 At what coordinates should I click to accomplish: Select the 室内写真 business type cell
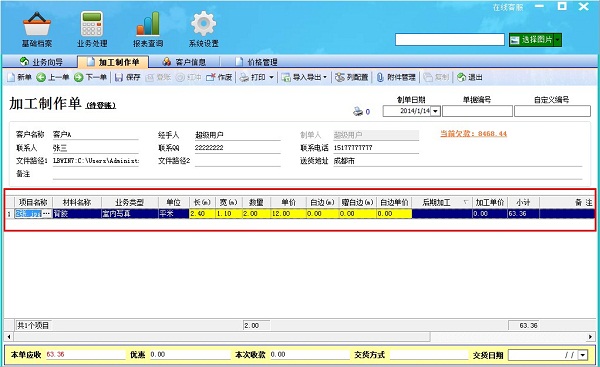coord(130,214)
